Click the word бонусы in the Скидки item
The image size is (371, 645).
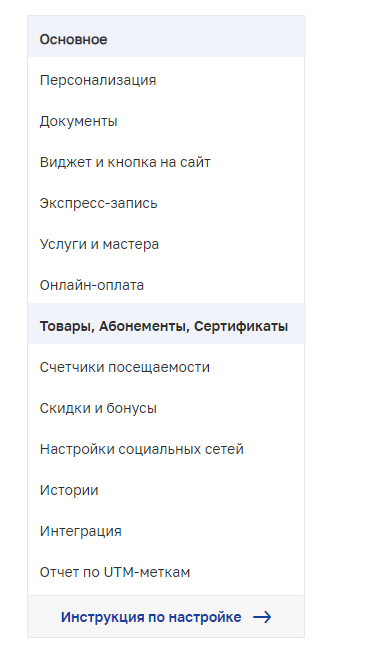(131, 408)
